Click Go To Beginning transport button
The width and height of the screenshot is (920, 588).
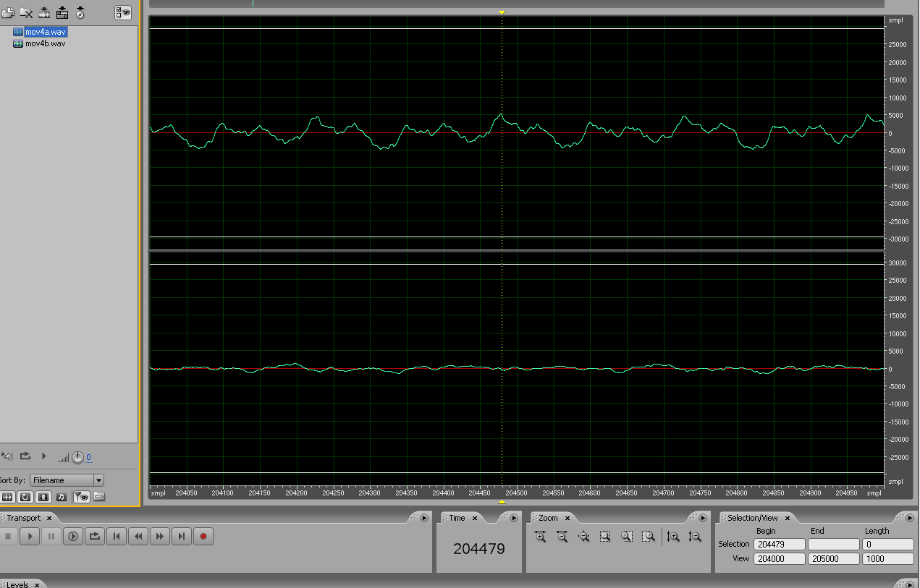(117, 537)
